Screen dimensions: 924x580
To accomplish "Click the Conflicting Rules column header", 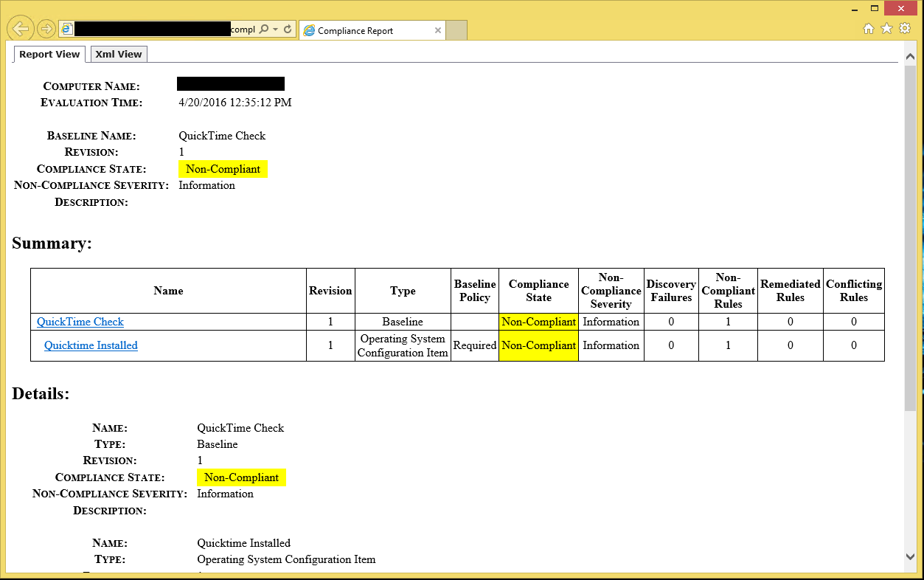I will click(x=854, y=291).
